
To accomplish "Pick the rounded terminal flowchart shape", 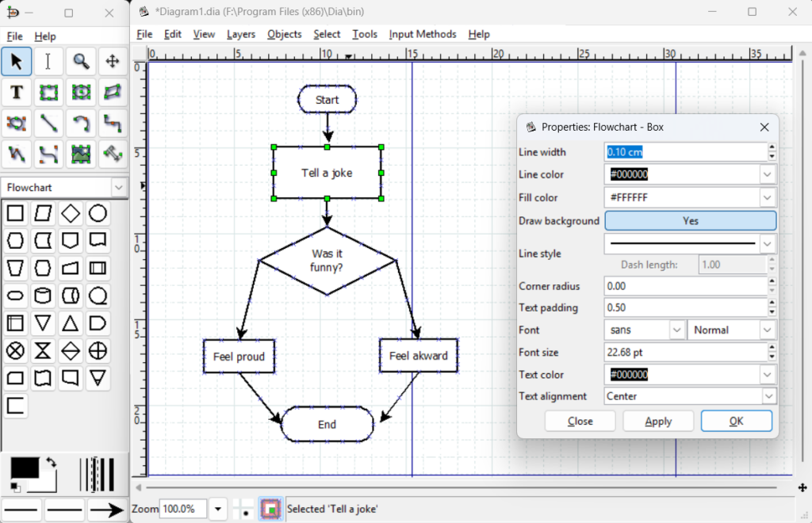I will point(17,294).
